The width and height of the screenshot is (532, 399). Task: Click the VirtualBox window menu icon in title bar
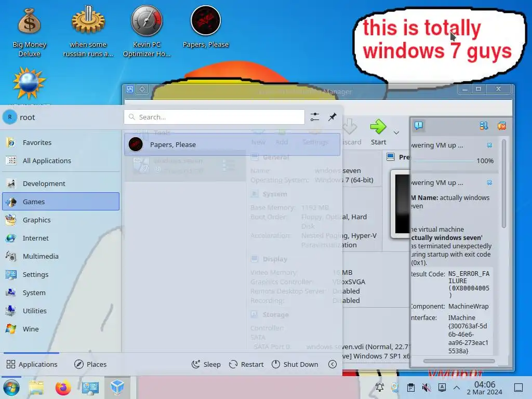pyautogui.click(x=130, y=89)
